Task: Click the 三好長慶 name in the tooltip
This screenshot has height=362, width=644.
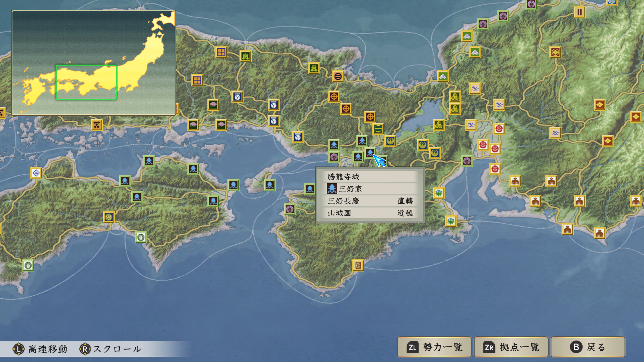Action: point(343,201)
